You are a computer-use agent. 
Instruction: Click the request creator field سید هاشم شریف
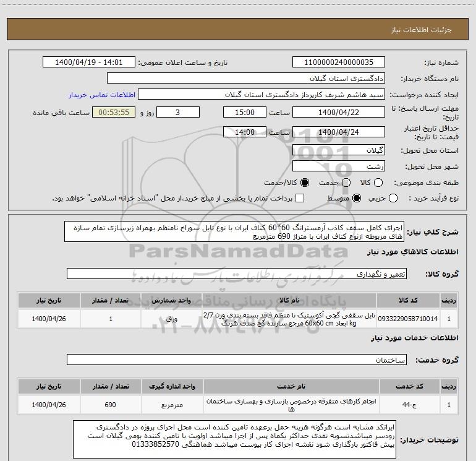(x=261, y=95)
